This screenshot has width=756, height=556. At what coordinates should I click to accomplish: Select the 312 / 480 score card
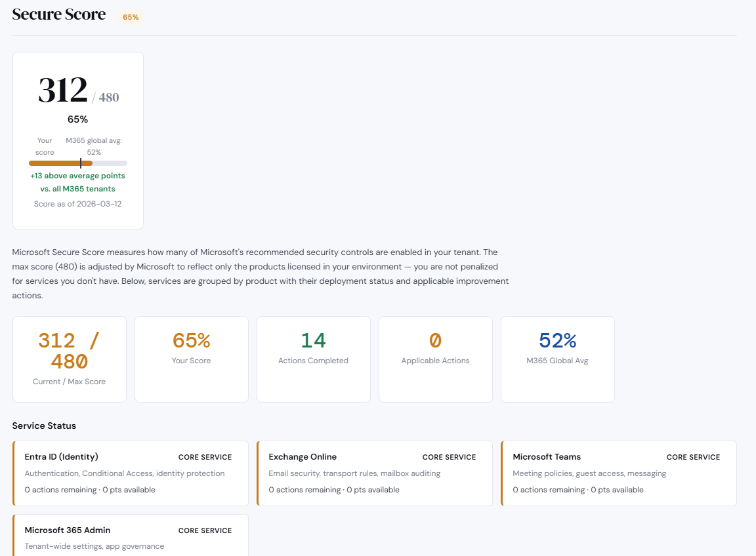tap(77, 140)
